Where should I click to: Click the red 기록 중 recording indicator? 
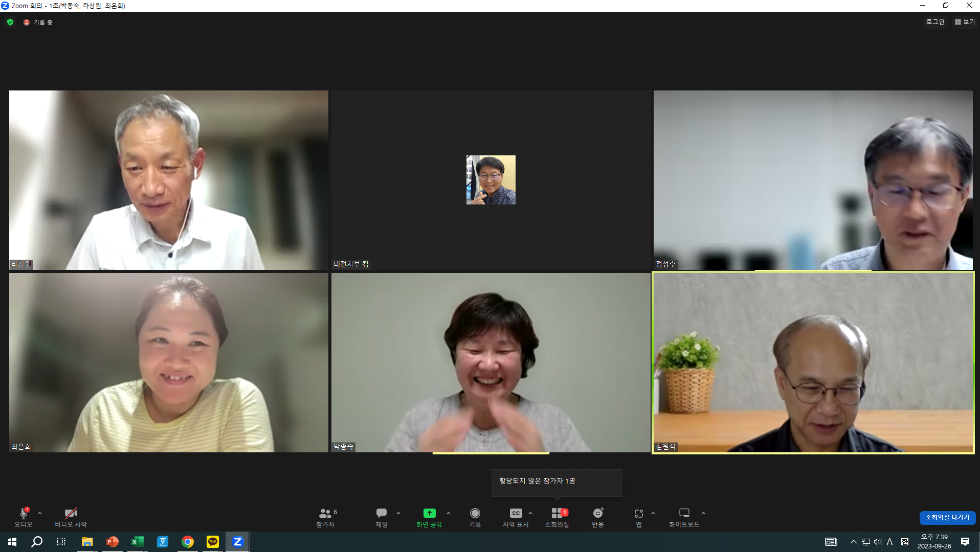pos(38,22)
